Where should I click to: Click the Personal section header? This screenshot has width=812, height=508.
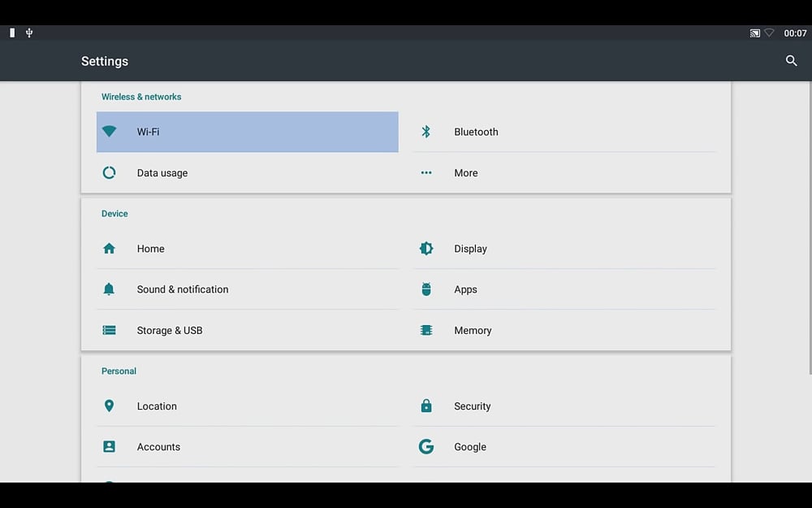[119, 371]
